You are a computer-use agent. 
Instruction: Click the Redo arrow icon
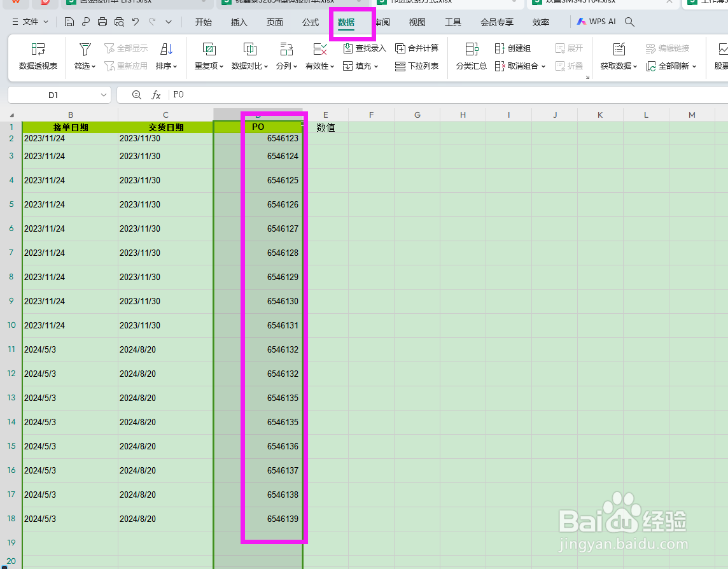tap(152, 22)
